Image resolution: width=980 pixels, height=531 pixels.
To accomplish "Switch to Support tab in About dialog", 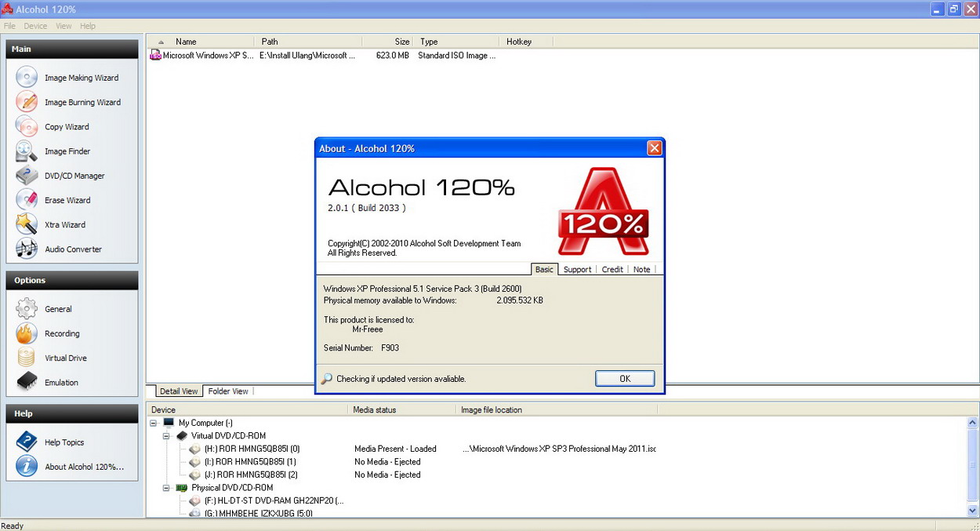I will pos(577,270).
